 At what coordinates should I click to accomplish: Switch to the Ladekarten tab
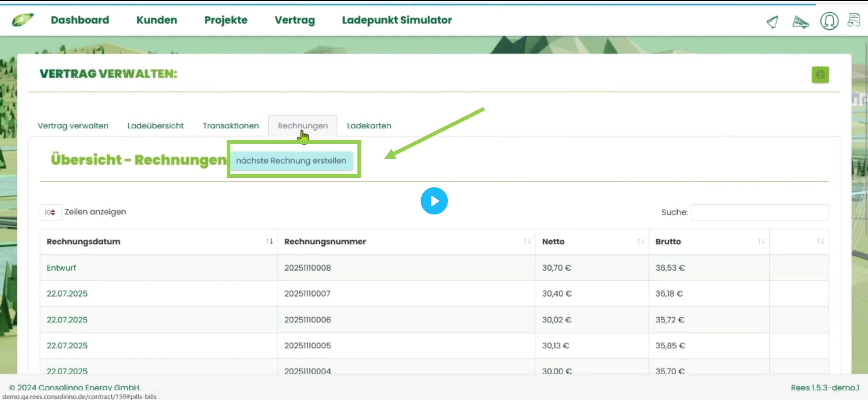point(369,126)
